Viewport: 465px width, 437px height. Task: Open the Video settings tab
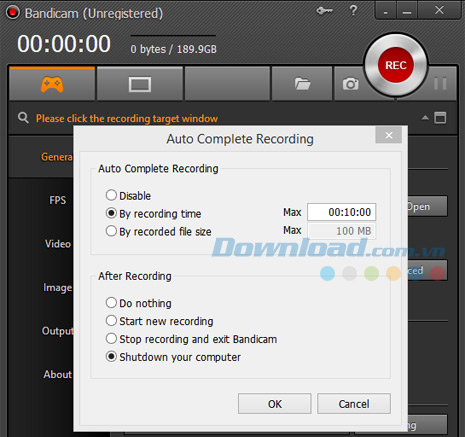(x=58, y=244)
